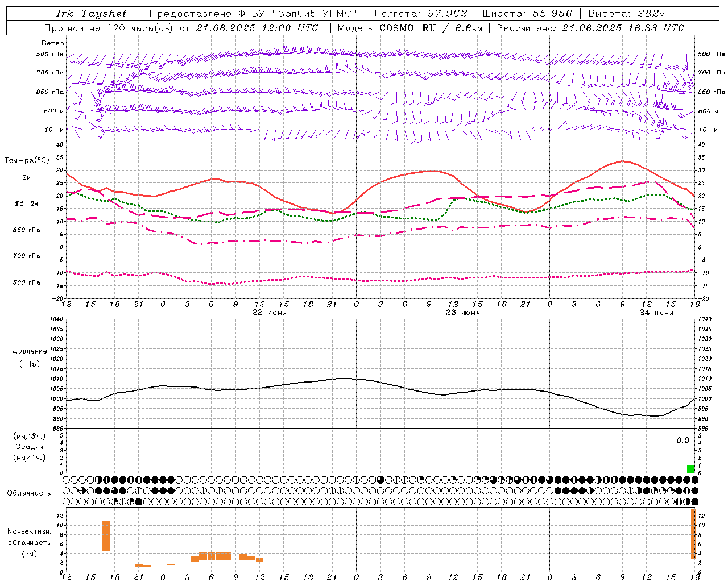Viewport: 728px width, 582px height.
Task: Click the Облачность panel label
Action: click(29, 493)
